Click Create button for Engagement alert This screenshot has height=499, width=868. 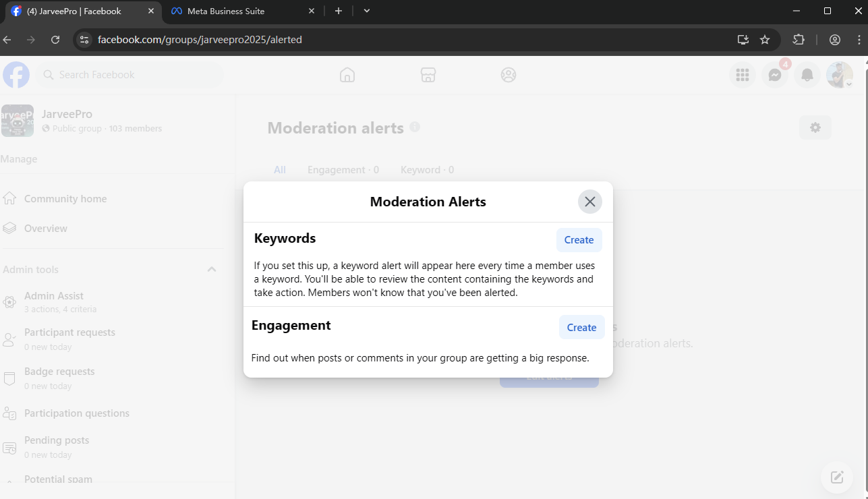581,328
